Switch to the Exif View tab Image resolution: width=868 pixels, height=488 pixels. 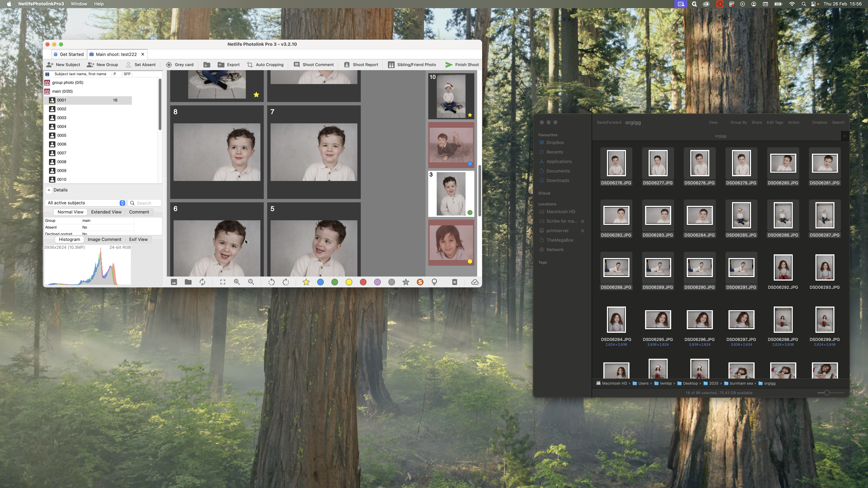[x=138, y=239]
